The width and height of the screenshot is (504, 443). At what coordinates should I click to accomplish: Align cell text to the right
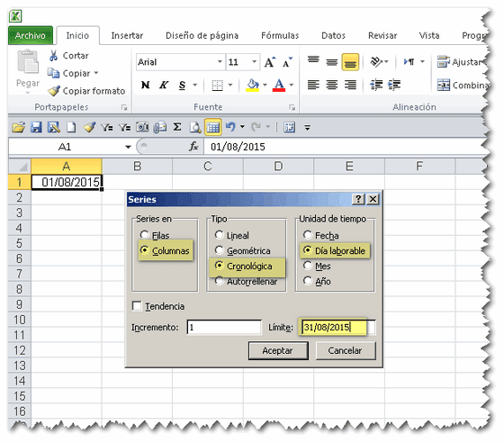click(x=350, y=85)
